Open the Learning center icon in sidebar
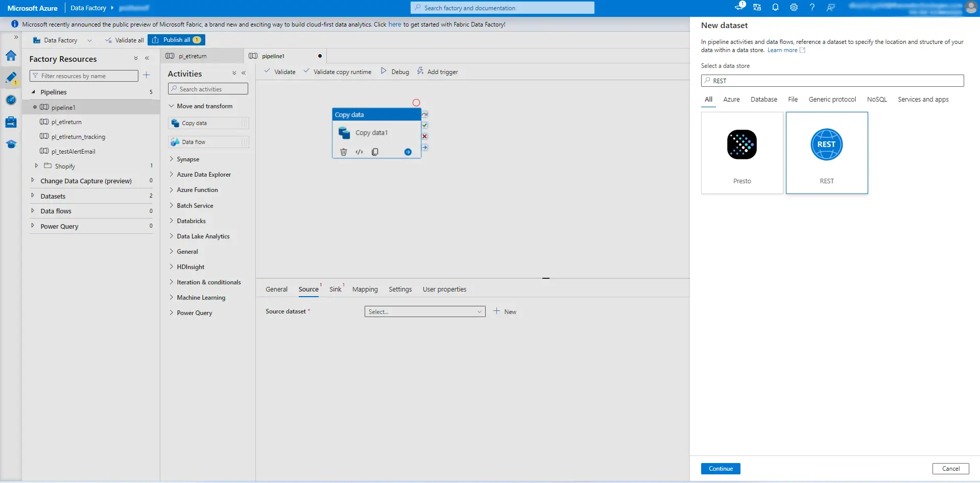The height and width of the screenshot is (483, 980). (x=11, y=144)
